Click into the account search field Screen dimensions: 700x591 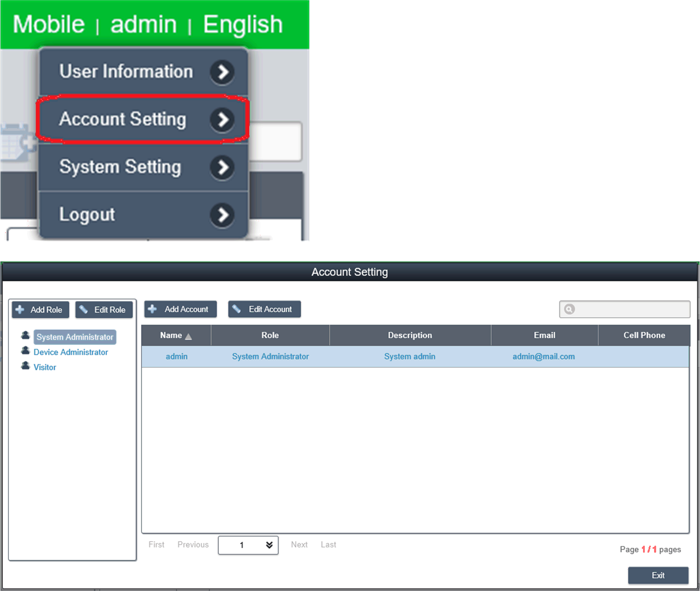[x=630, y=309]
